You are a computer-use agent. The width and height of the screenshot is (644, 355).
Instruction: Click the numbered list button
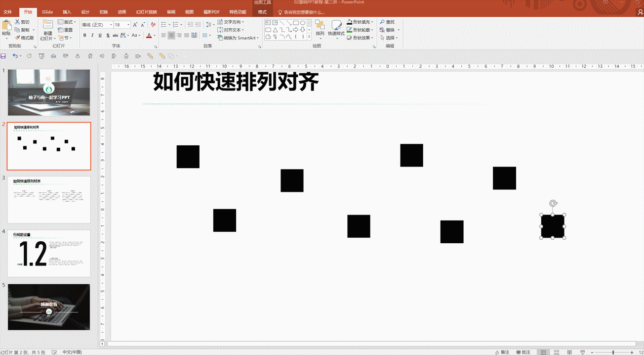pos(177,24)
